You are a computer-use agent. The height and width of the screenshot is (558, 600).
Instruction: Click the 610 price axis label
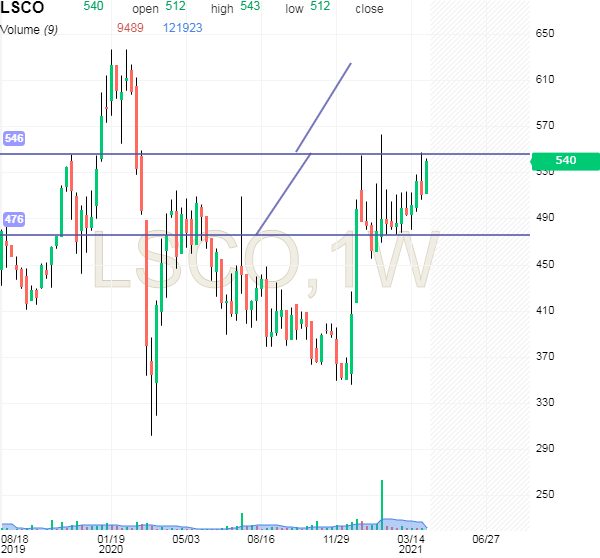[545, 79]
